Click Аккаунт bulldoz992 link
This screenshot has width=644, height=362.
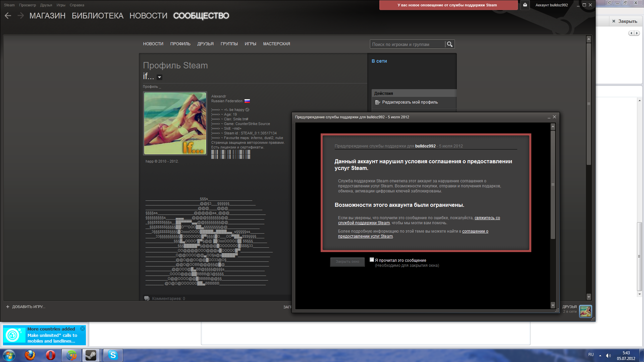(552, 5)
